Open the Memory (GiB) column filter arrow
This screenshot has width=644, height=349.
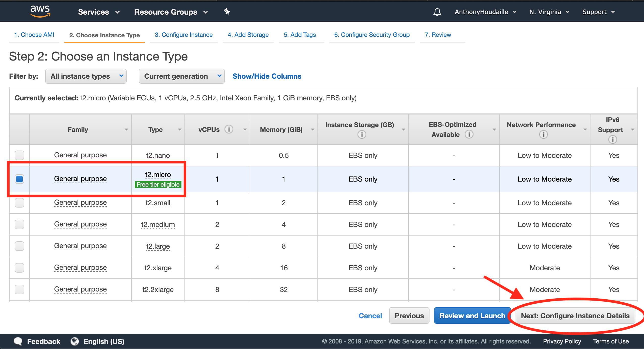(x=312, y=130)
